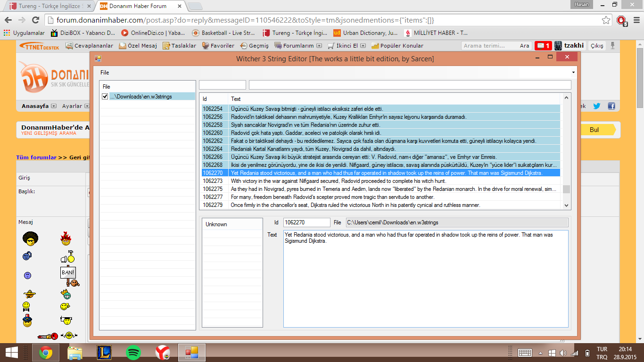Open Taslaklar in the forum toolbar
644x362 pixels.
tap(180, 46)
